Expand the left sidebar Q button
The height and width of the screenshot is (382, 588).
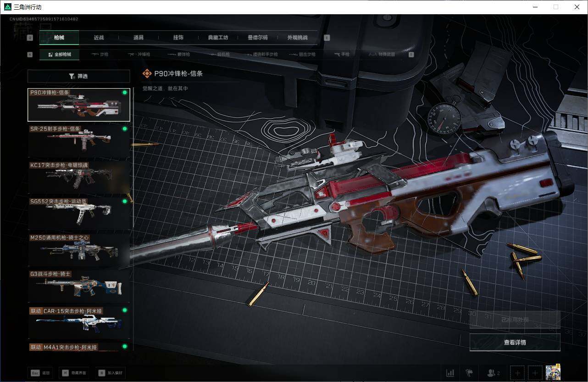pyautogui.click(x=30, y=38)
